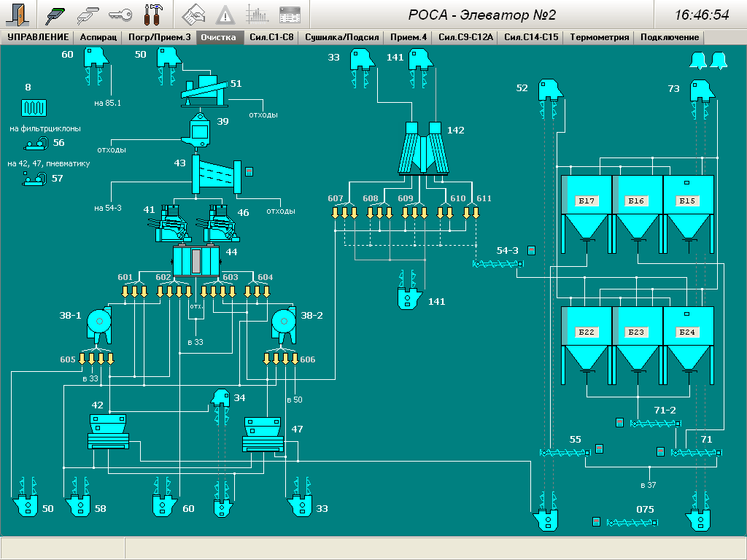Click the control panel next to conveyor 54-3
The width and height of the screenshot is (747, 560).
(531, 250)
